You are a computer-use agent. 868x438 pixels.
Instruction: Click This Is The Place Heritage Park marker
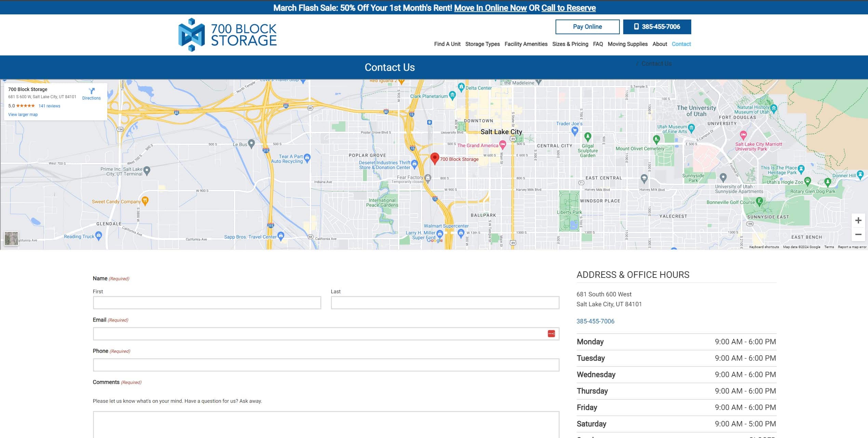(x=801, y=169)
